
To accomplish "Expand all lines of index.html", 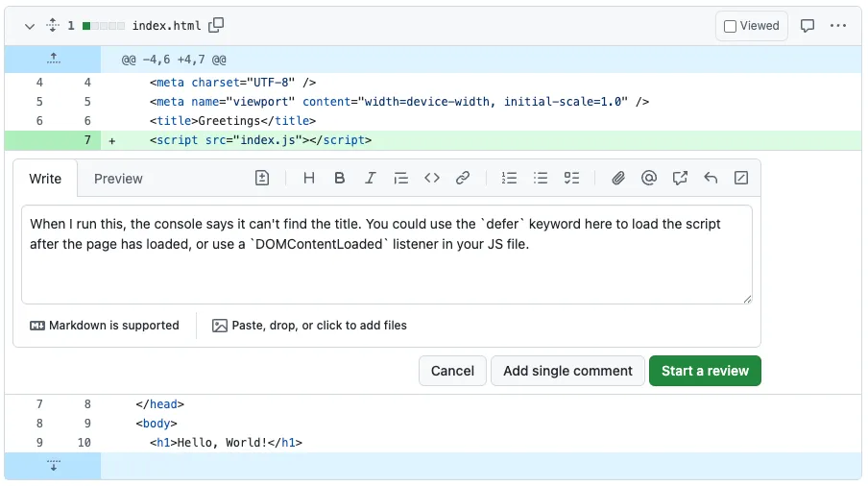I will (x=53, y=26).
